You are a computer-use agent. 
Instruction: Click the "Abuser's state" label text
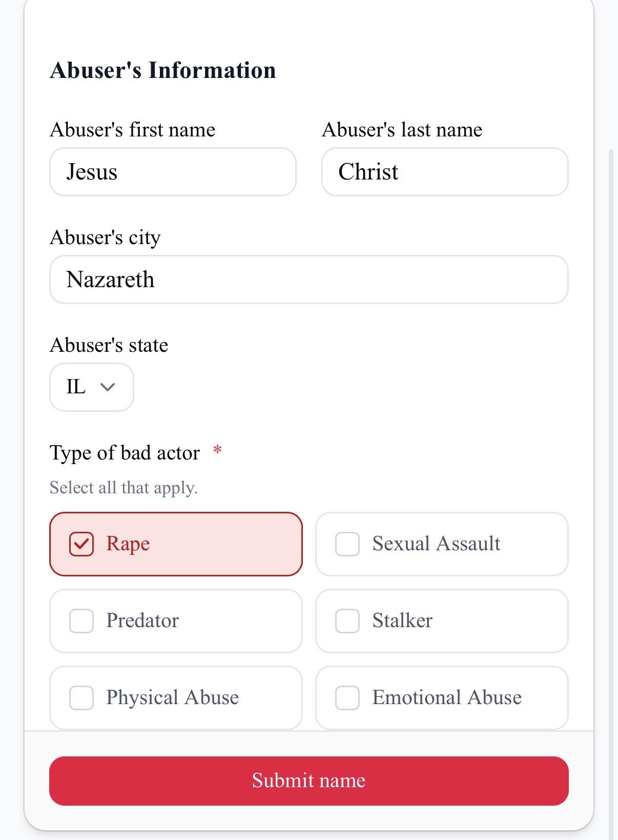tap(109, 345)
